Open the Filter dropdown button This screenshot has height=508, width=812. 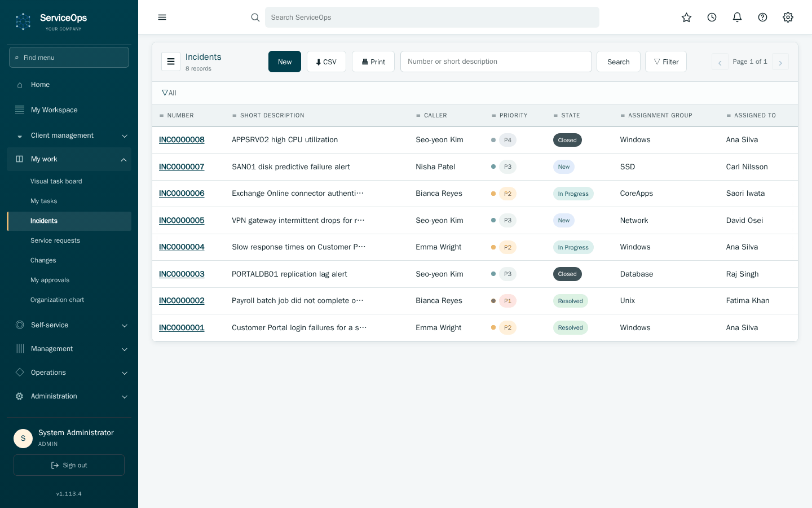click(x=666, y=62)
